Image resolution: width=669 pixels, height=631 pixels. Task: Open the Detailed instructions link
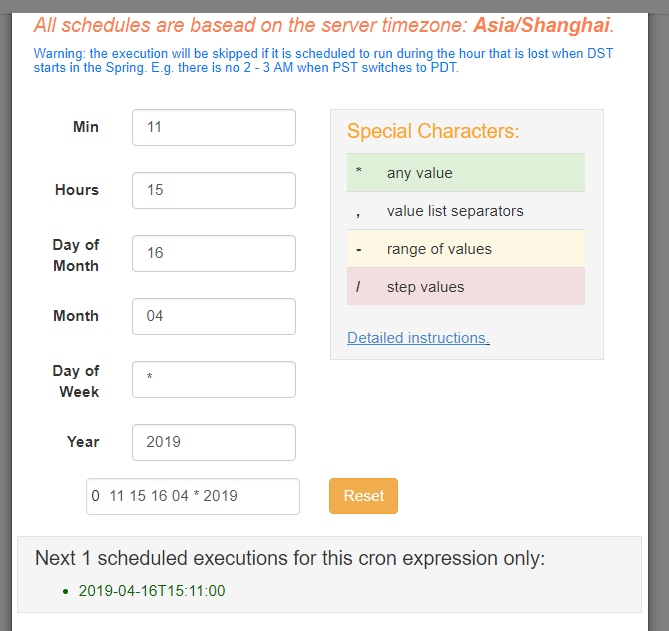(418, 338)
